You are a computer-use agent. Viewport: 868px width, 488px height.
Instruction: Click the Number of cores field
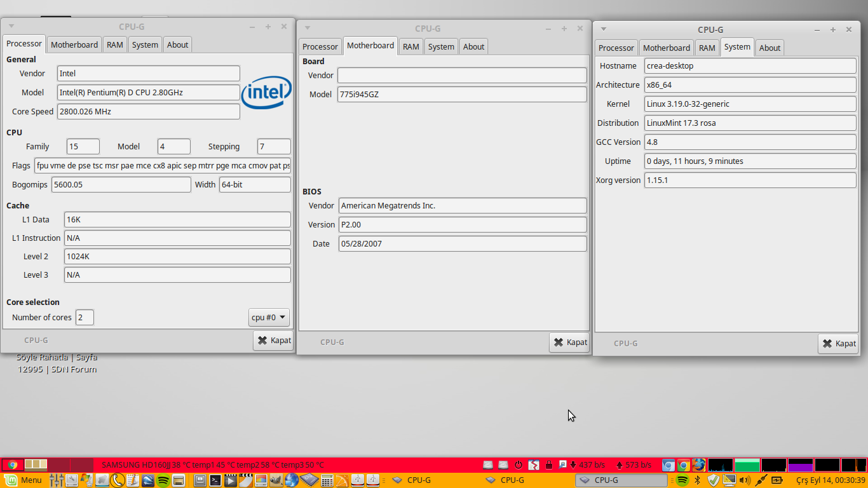[85, 317]
